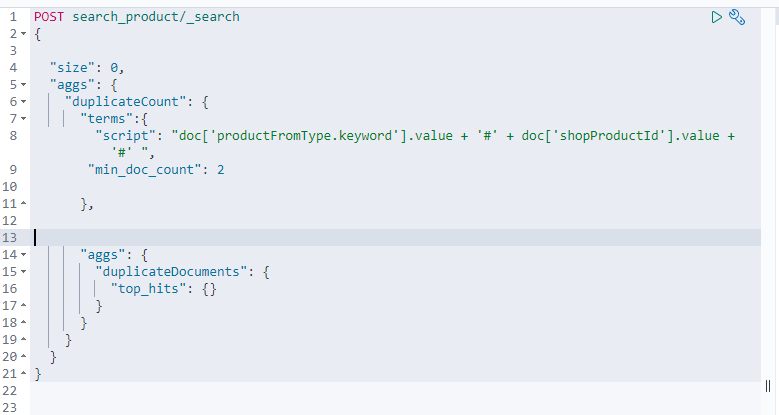Image resolution: width=779 pixels, height=415 pixels.
Task: Collapse the "aggs" block fold arrow on line 5
Action: tap(23, 84)
